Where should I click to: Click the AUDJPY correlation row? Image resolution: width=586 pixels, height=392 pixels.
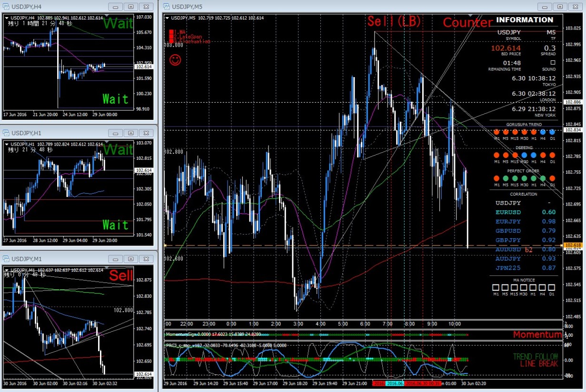pos(526,258)
